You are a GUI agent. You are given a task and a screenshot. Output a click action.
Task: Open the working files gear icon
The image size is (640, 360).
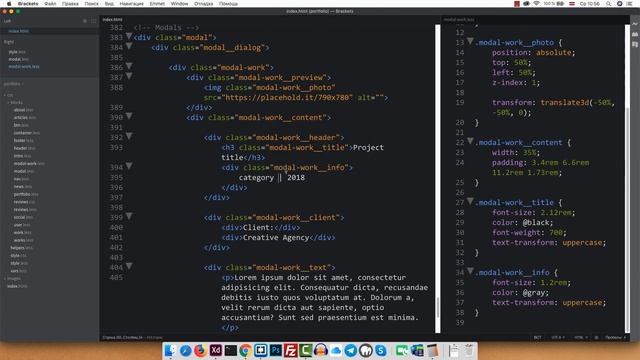[85, 21]
